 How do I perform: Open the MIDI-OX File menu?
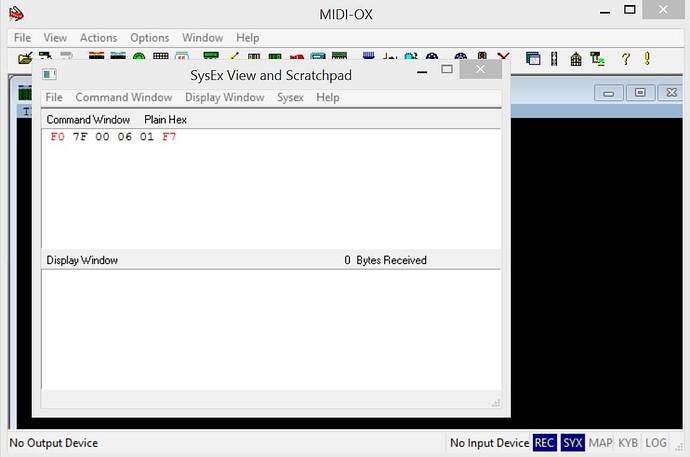coord(22,38)
